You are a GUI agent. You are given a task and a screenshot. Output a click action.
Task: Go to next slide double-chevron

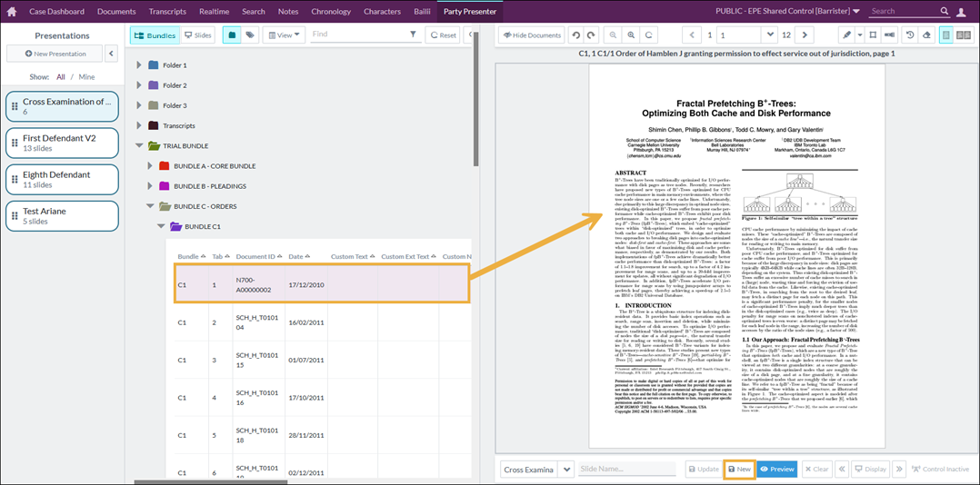(x=900, y=470)
